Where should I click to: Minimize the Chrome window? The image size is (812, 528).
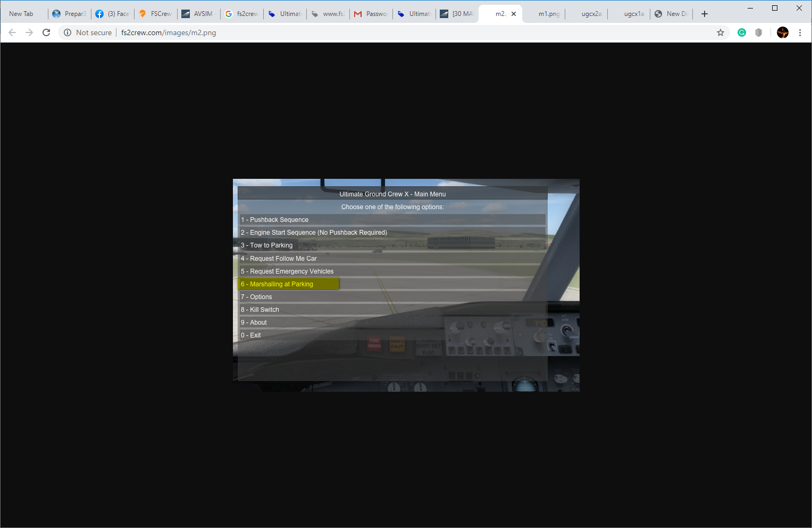(x=750, y=8)
